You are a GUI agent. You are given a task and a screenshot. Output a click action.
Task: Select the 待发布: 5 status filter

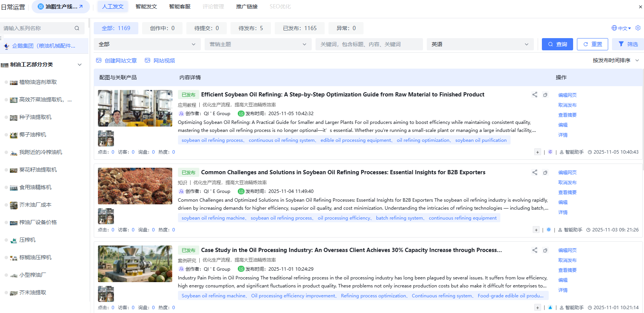(x=250, y=28)
